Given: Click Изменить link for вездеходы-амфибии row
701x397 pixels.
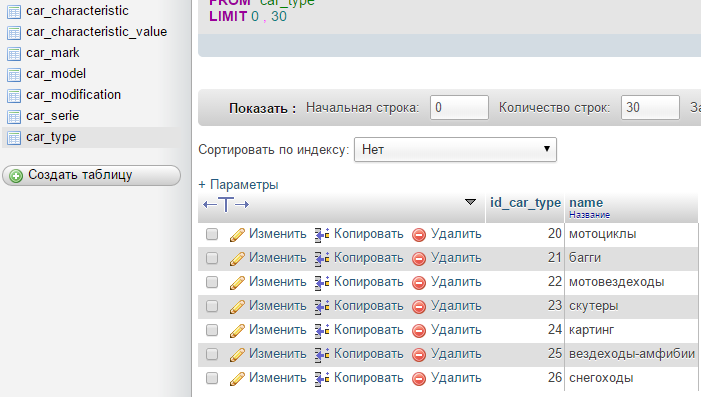Looking at the screenshot, I should pyautogui.click(x=278, y=354).
